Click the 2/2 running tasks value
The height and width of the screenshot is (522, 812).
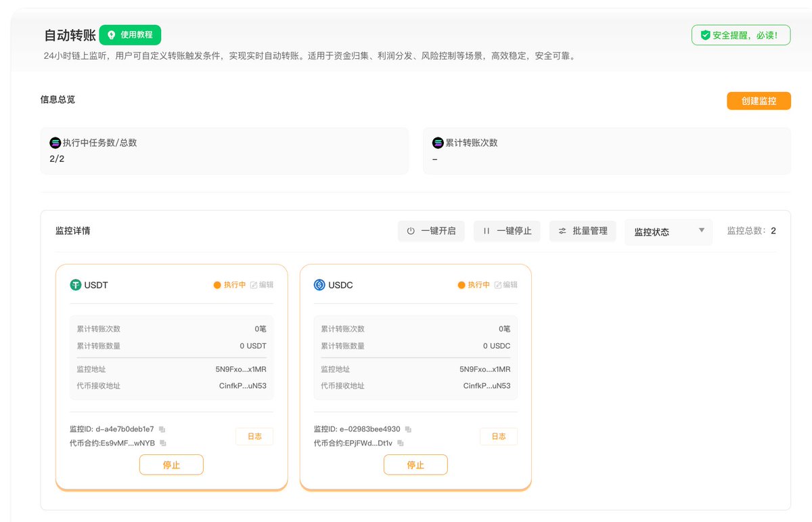57,159
